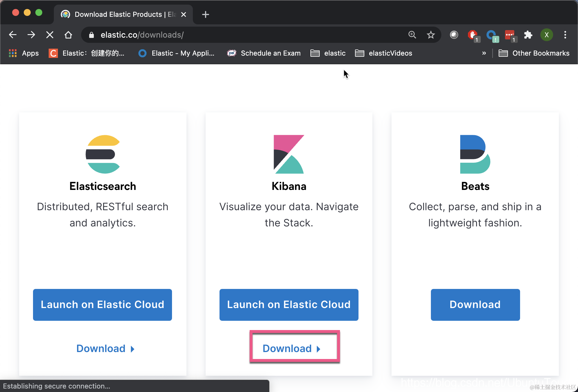
Task: Open the Extensions puzzle icon
Action: click(528, 35)
